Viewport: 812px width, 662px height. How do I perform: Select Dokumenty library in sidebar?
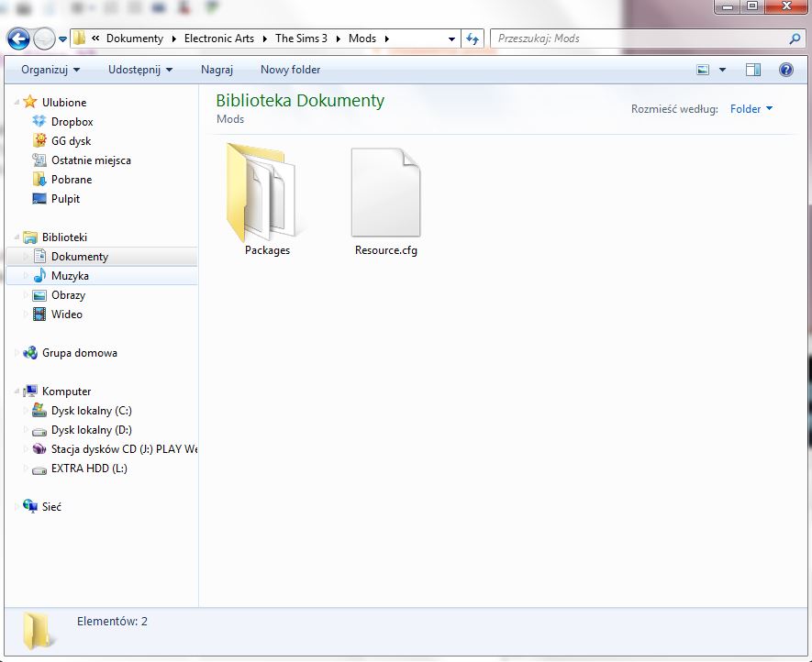pos(102,256)
